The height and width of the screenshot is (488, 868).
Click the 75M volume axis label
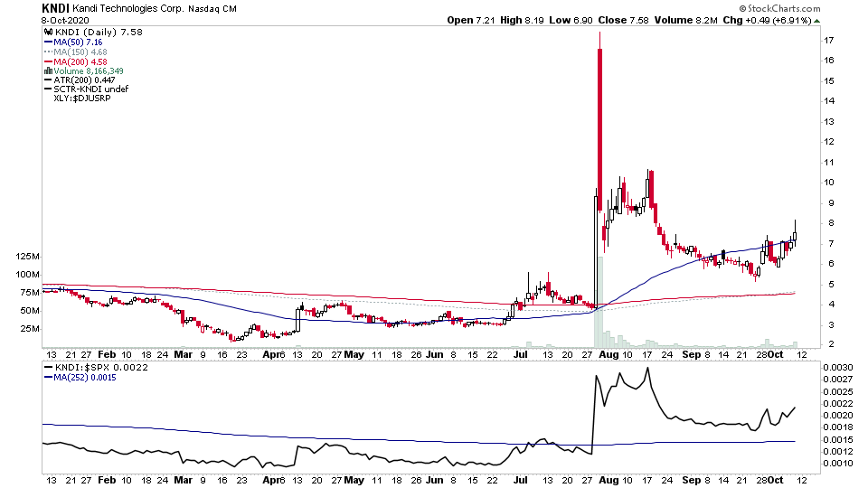tap(30, 293)
